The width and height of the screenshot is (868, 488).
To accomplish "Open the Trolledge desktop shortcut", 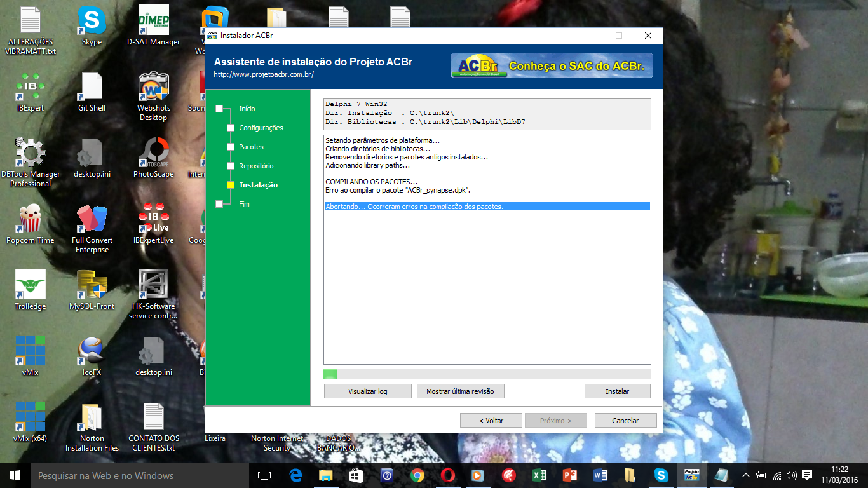I will 31,290.
